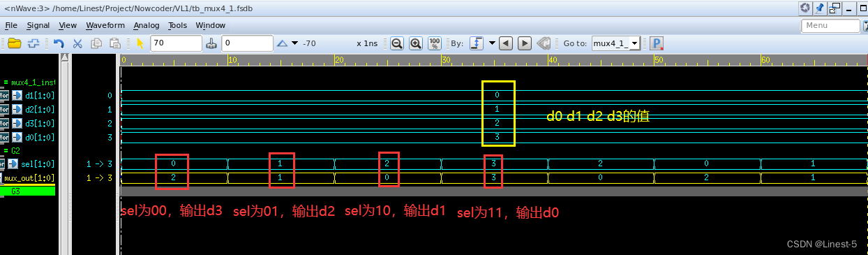Click the grayed back navigation icon
868x255 pixels.
click(544, 43)
